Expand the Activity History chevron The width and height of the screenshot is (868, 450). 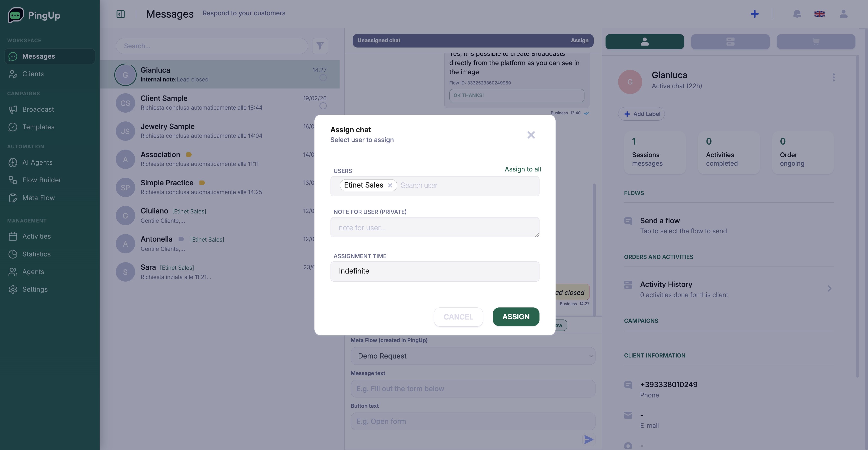pos(829,288)
